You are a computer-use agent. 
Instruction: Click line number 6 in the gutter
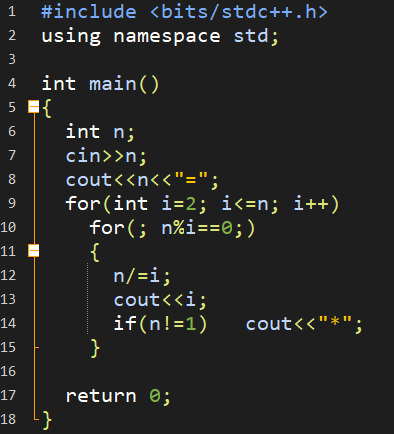tap(12, 131)
